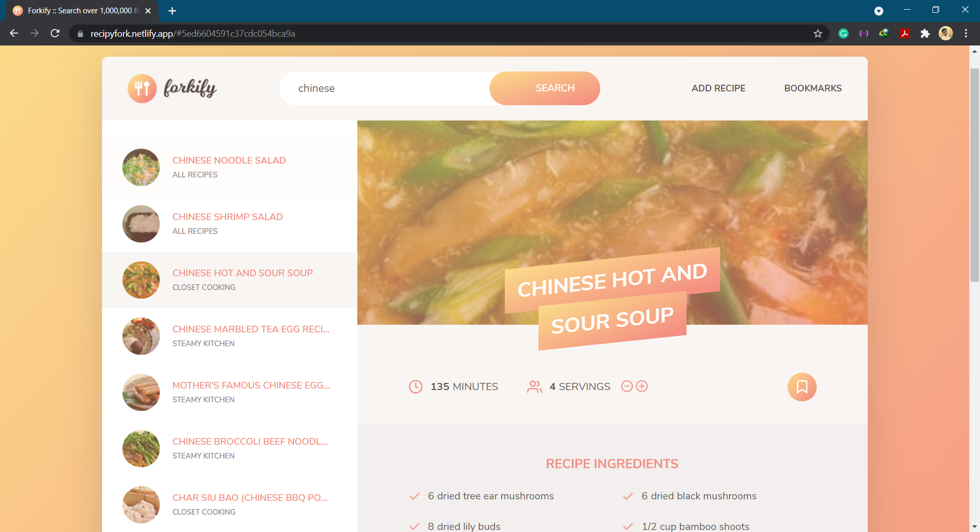Select Mother's Famous Chinese Egg recipe

251,385
